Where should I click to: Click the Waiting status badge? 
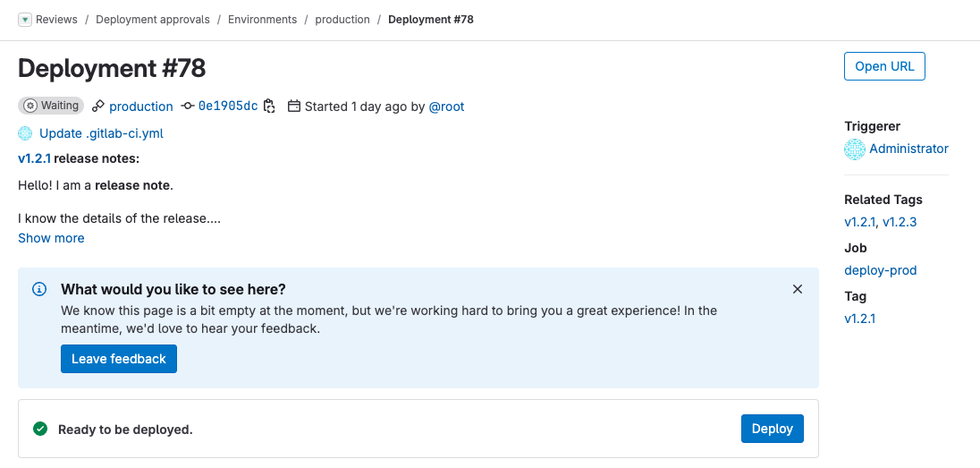pos(51,106)
